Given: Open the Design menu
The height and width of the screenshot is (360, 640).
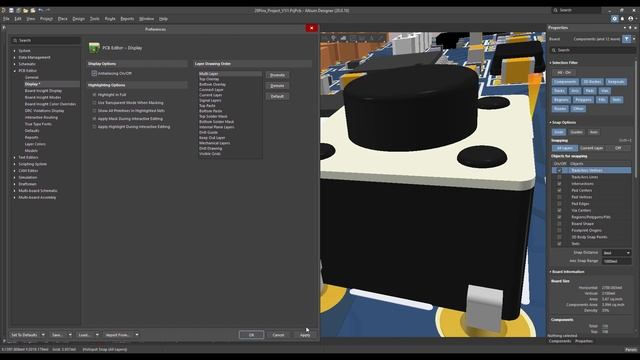Looking at the screenshot, I should (x=78, y=19).
